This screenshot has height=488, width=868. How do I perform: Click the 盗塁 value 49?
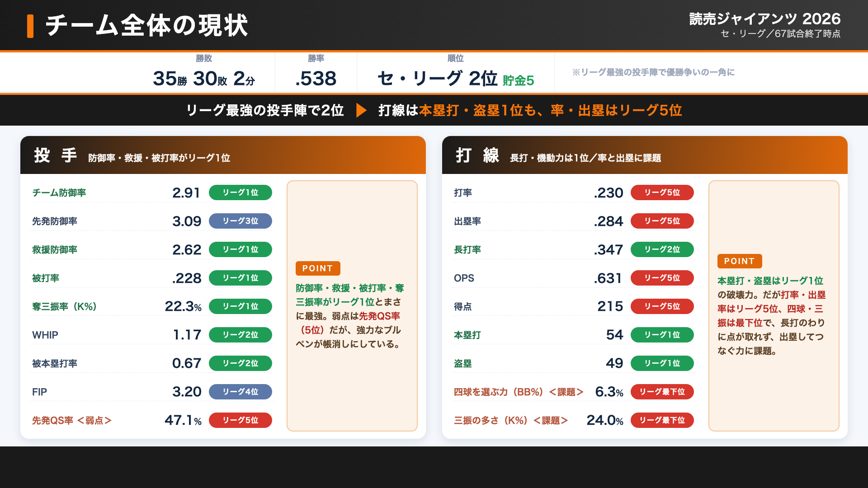(615, 364)
